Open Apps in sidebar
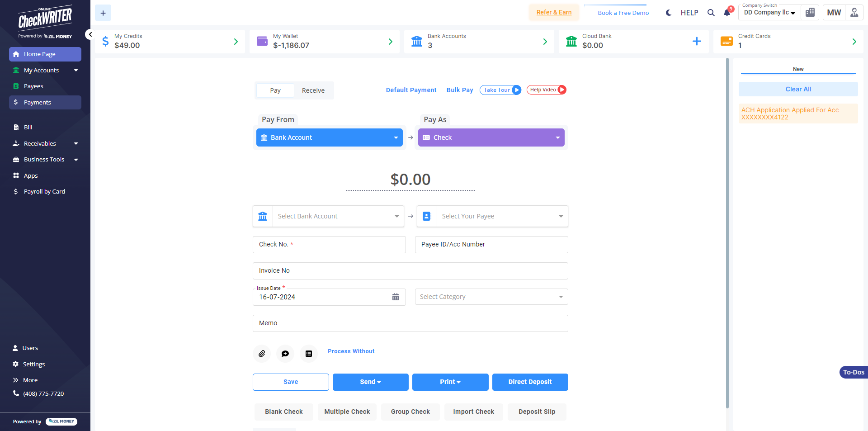The height and width of the screenshot is (431, 868). (45, 175)
